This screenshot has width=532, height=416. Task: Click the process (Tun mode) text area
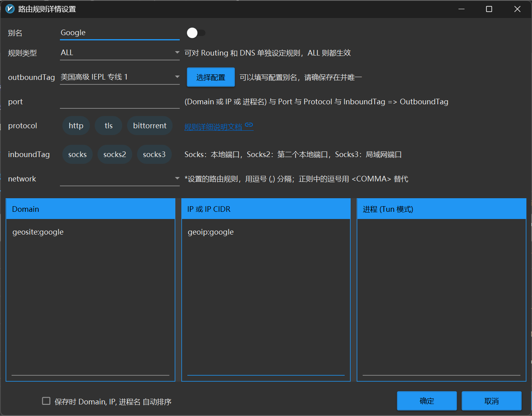click(441, 300)
